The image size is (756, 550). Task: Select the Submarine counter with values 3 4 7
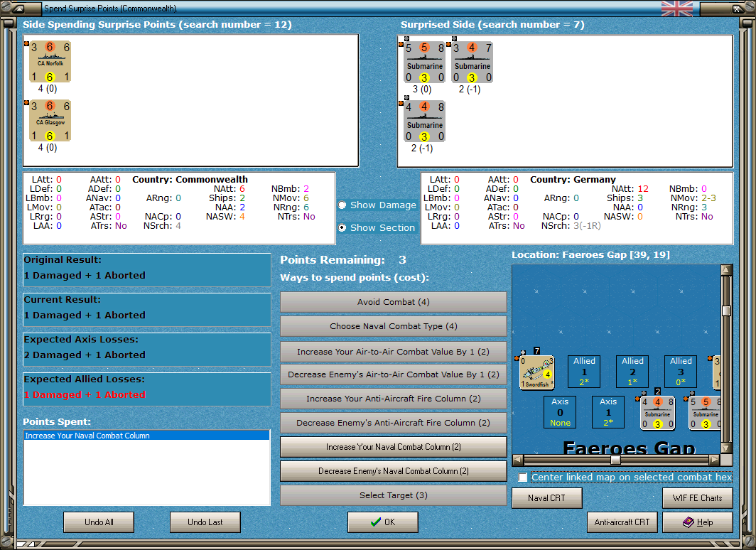pyautogui.click(x=472, y=63)
